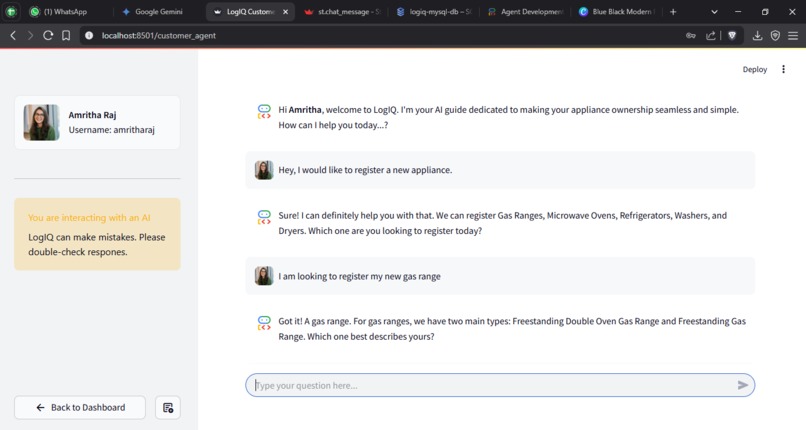Bookmark this page
Viewport: 806px width, 430px height.
point(66,35)
